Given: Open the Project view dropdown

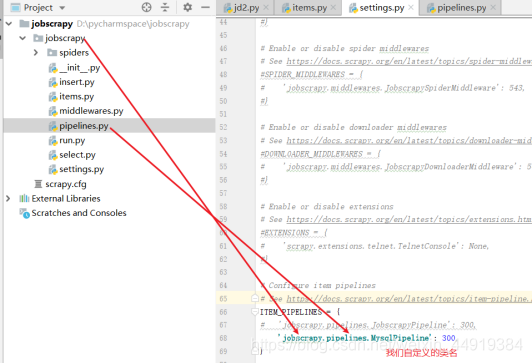Looking at the screenshot, I should pyautogui.click(x=62, y=7).
